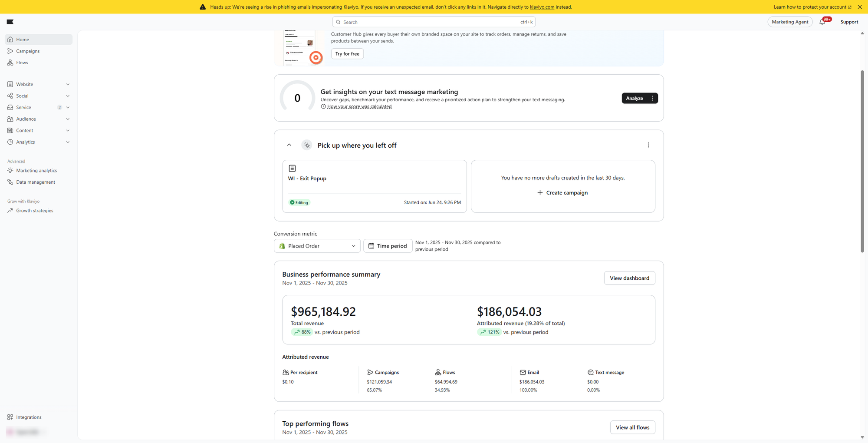Click the $965,184.92 total revenue figure

(323, 311)
